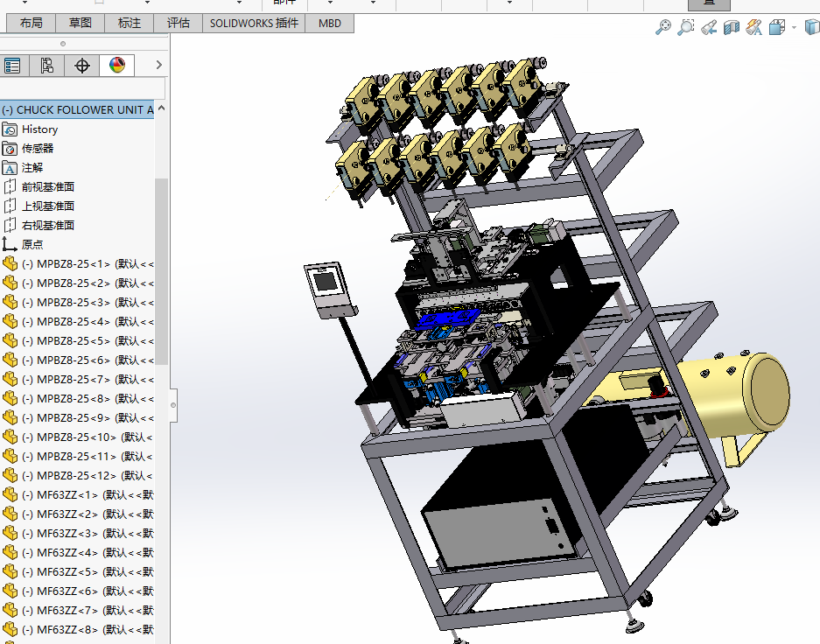The image size is (820, 644).
Task: Switch to the 布局 tab
Action: 31,23
